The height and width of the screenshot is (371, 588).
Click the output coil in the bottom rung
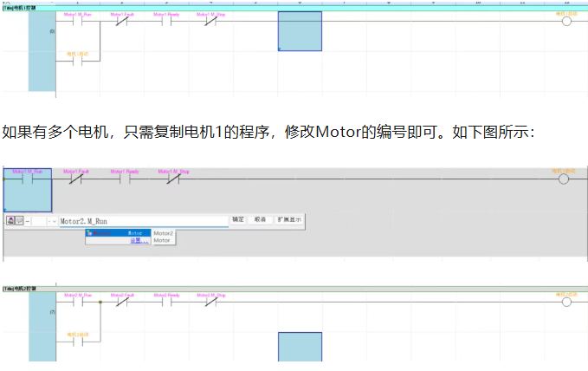tap(566, 303)
